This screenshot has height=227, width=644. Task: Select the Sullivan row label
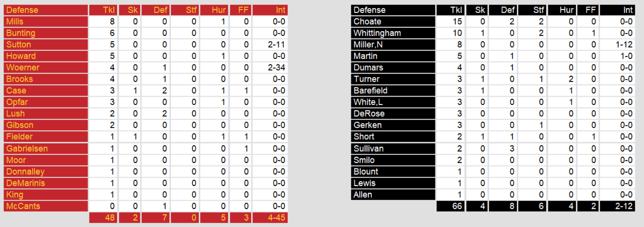(393, 148)
